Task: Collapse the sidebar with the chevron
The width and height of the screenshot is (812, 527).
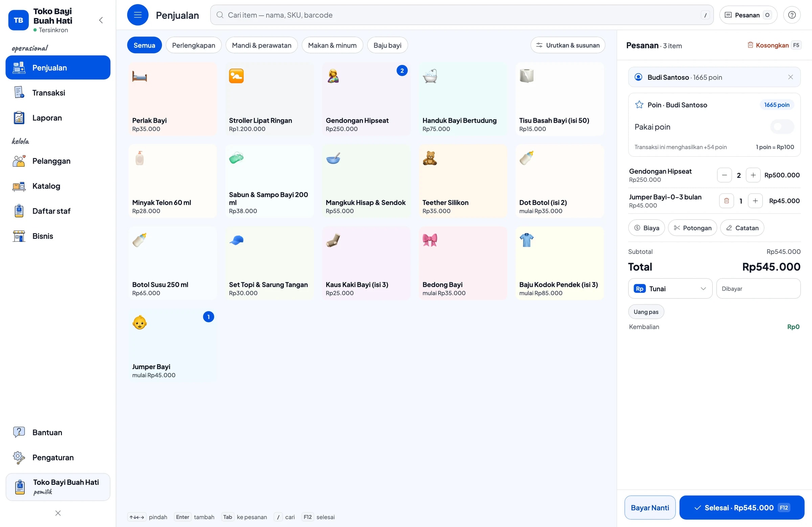Action: pyautogui.click(x=101, y=20)
